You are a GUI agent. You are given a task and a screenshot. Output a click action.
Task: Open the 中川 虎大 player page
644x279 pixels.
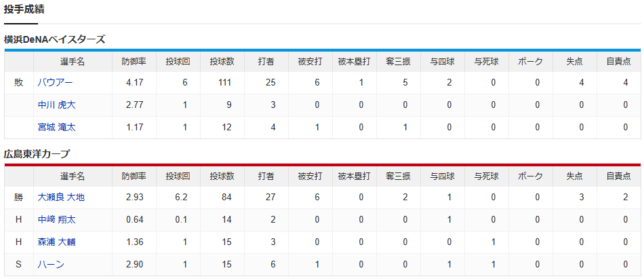[x=57, y=105]
